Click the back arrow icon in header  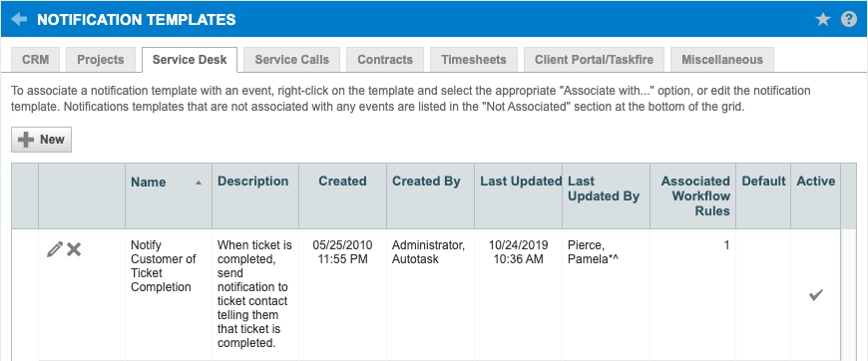19,20
